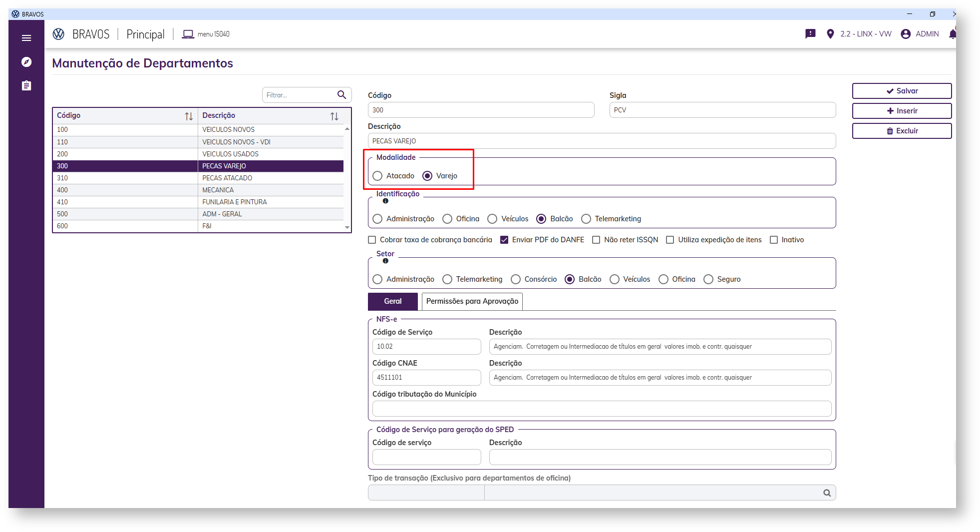Sort the list by Código column
The height and width of the screenshot is (532, 980).
pos(189,116)
